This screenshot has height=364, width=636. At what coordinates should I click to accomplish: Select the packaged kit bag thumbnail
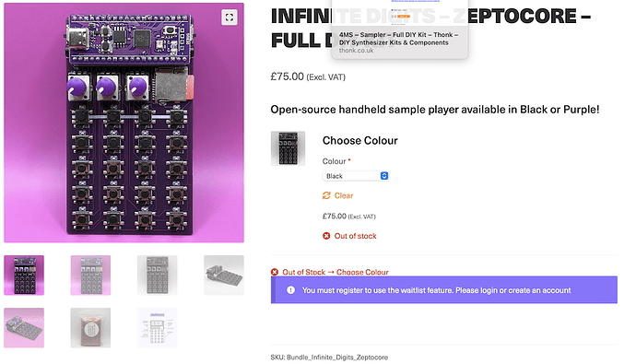[90, 327]
